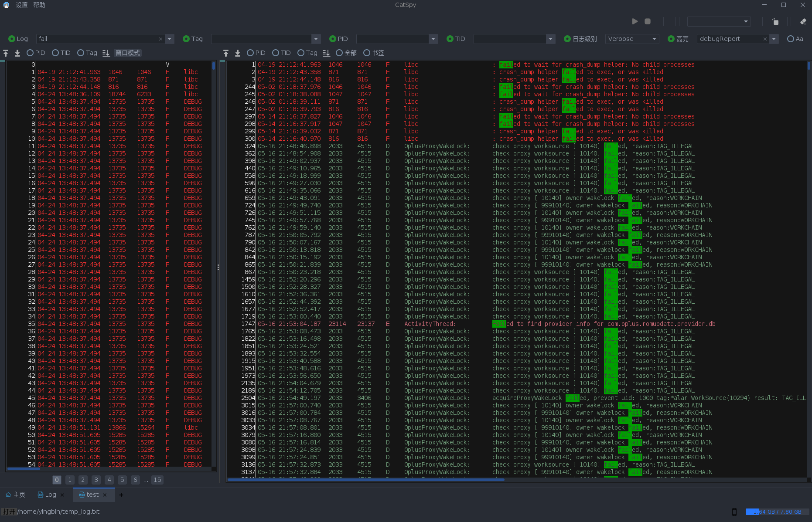Toggle auto-scroll icon in the left panel

[106, 53]
